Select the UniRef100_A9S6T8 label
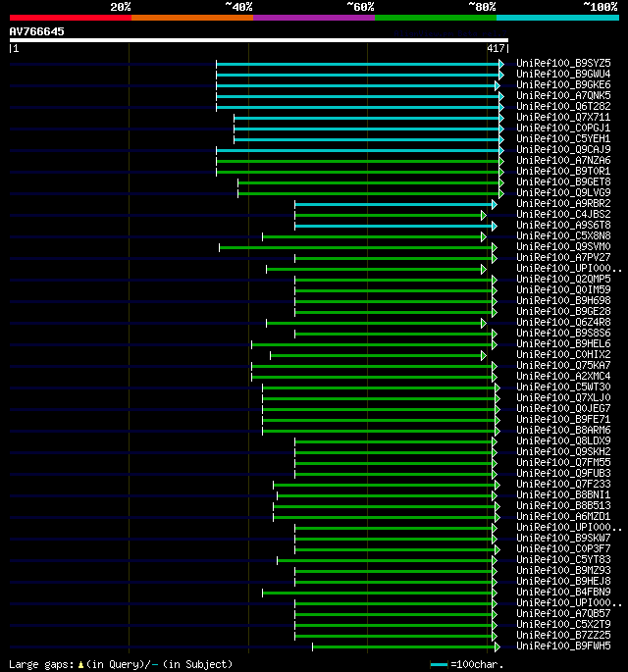This screenshot has width=628, height=672. 563,225
